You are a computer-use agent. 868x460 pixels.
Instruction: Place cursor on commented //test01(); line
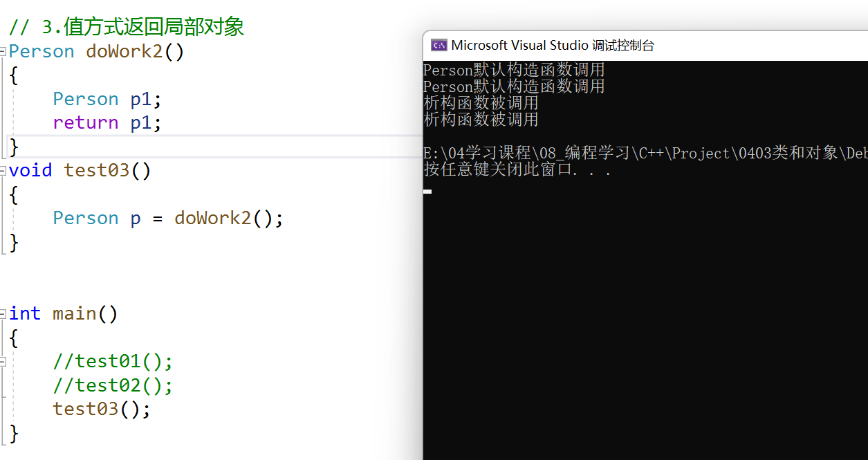(112, 362)
